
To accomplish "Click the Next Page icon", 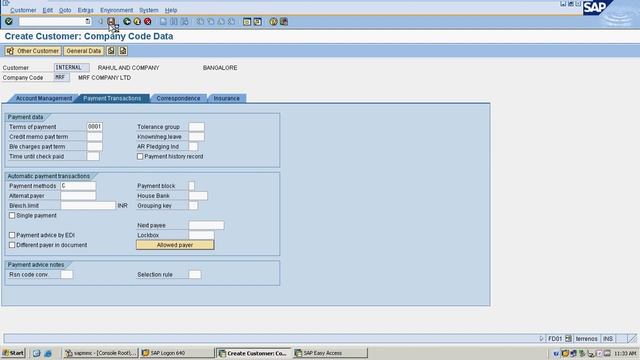I will 221,21.
